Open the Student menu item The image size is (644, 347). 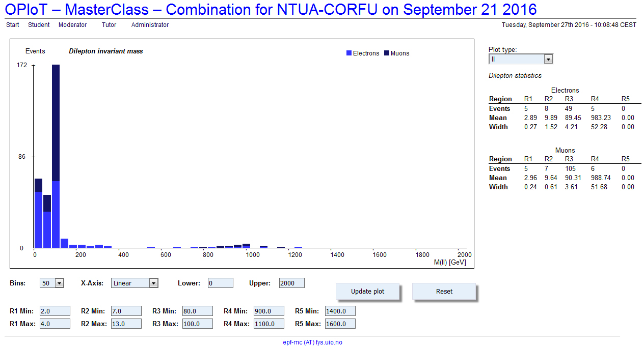(x=39, y=24)
